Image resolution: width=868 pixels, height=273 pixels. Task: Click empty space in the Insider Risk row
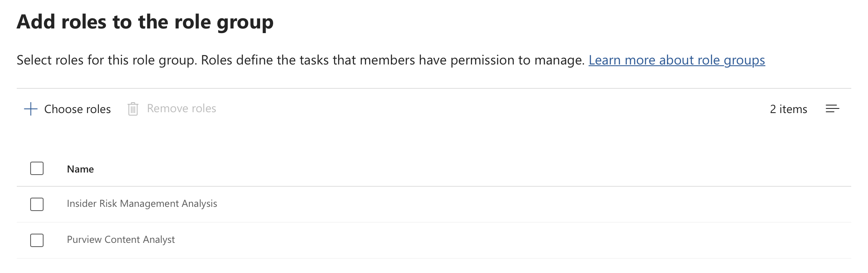coord(503,204)
